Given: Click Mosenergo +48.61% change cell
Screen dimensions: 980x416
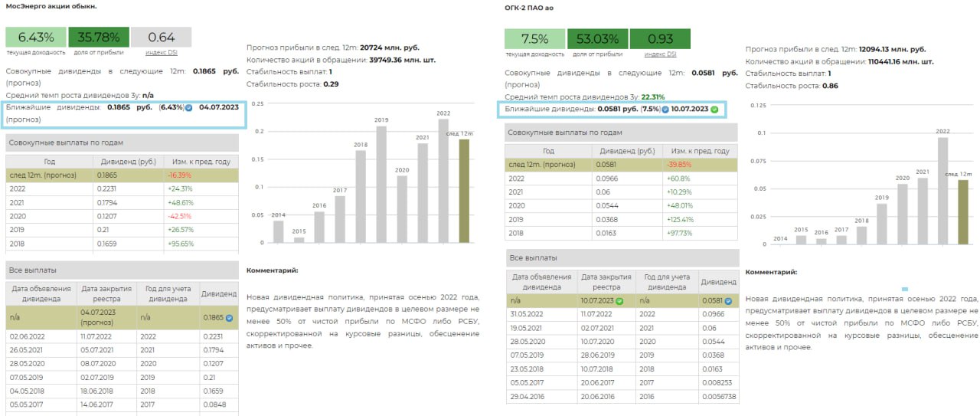Looking at the screenshot, I should [x=201, y=202].
